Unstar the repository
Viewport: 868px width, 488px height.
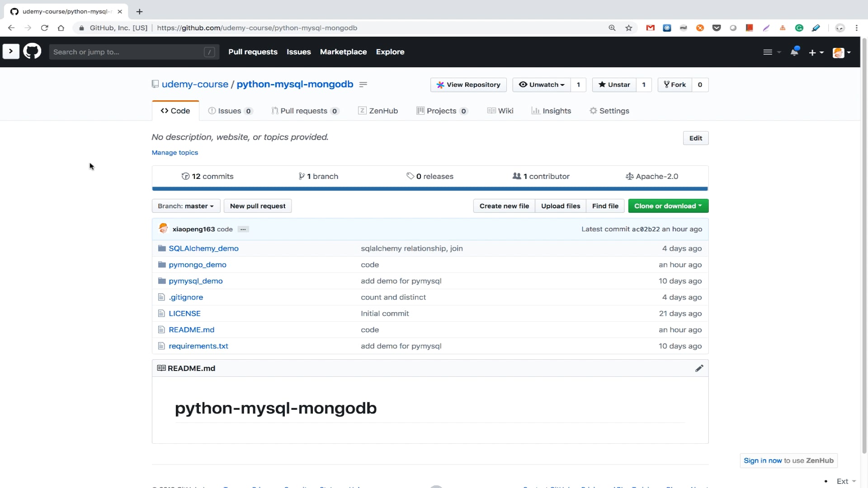pyautogui.click(x=614, y=84)
